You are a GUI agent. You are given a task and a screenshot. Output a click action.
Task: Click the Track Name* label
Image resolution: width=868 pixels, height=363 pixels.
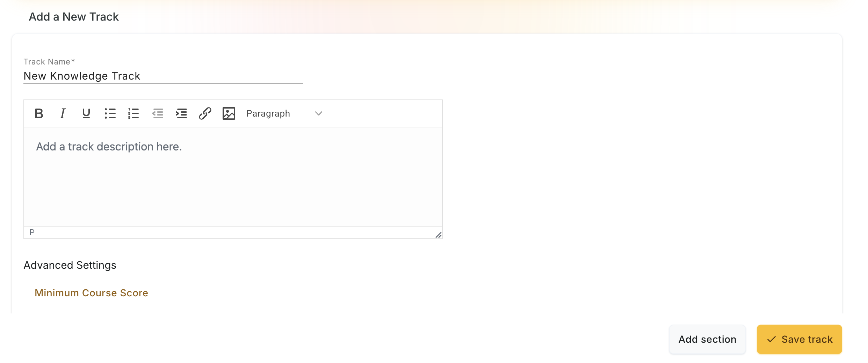click(x=49, y=62)
